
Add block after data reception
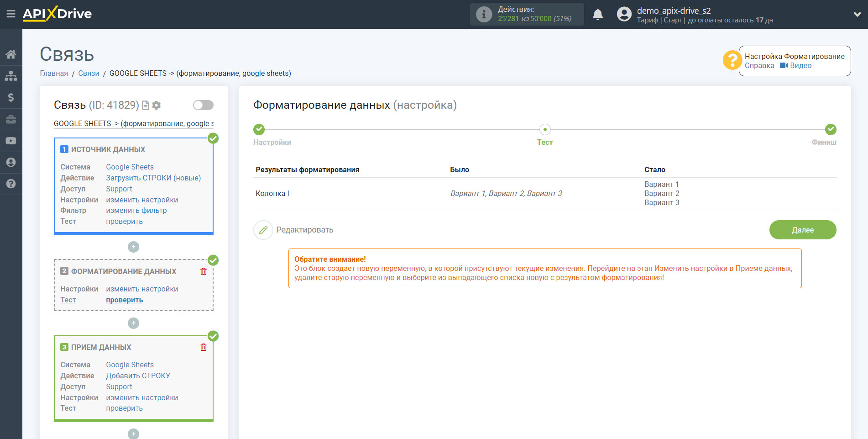pyautogui.click(x=133, y=434)
